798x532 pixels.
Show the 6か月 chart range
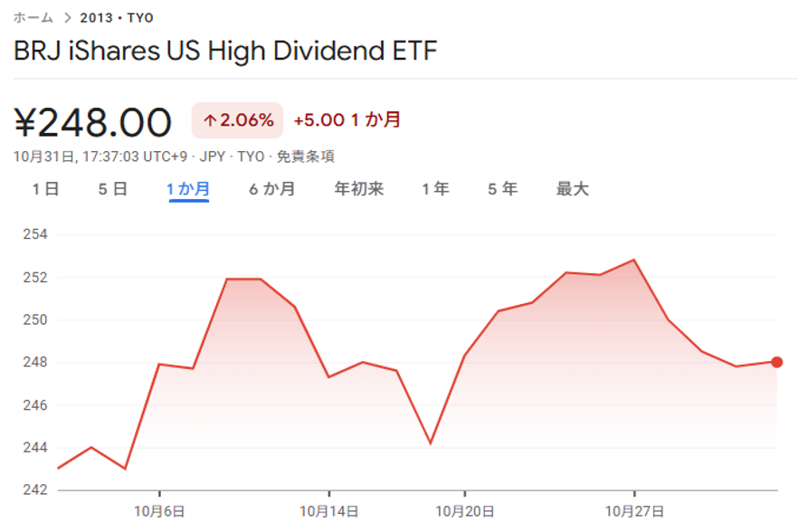pos(272,189)
